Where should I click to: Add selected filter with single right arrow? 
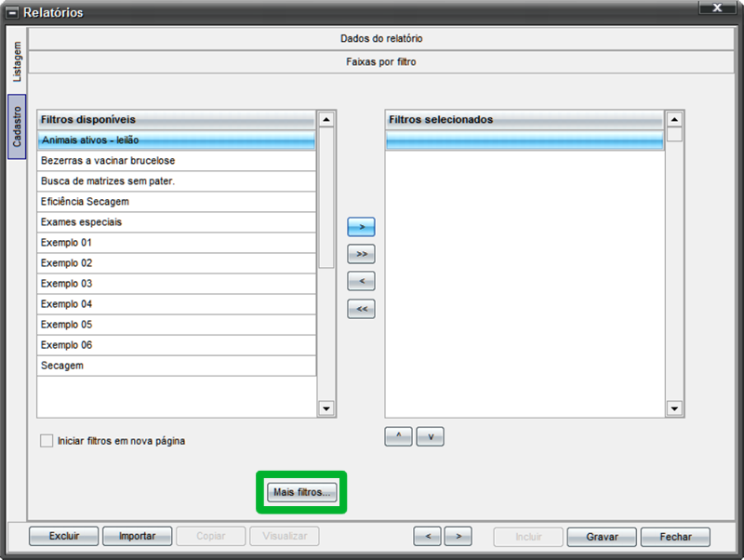click(x=361, y=227)
